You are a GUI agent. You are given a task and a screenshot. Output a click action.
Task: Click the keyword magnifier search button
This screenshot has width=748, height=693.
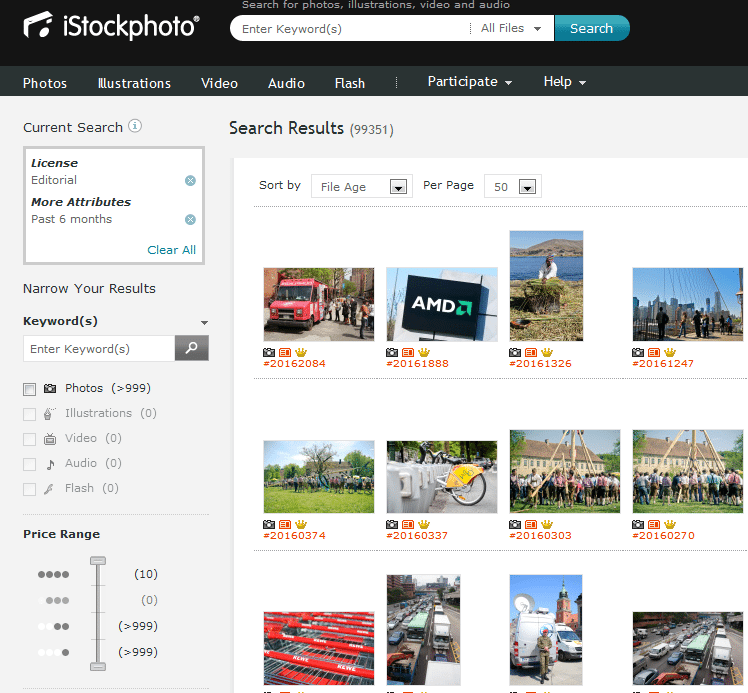[192, 348]
